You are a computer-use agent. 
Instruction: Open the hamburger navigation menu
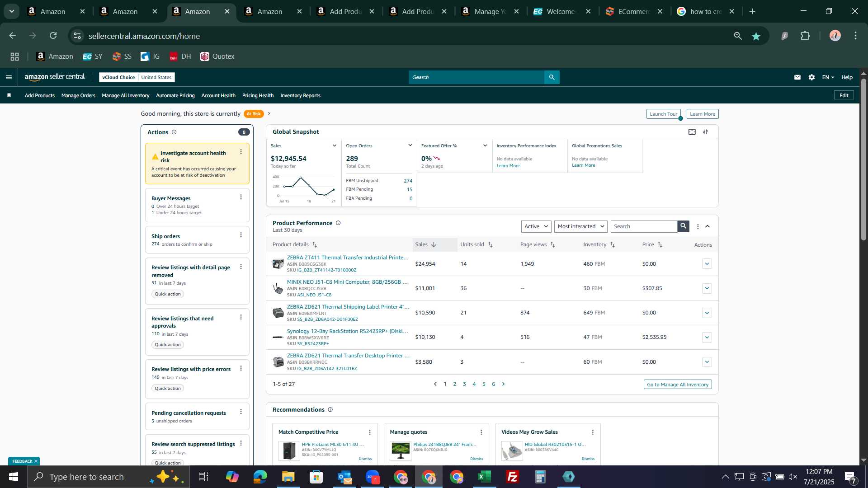pyautogui.click(x=9, y=77)
